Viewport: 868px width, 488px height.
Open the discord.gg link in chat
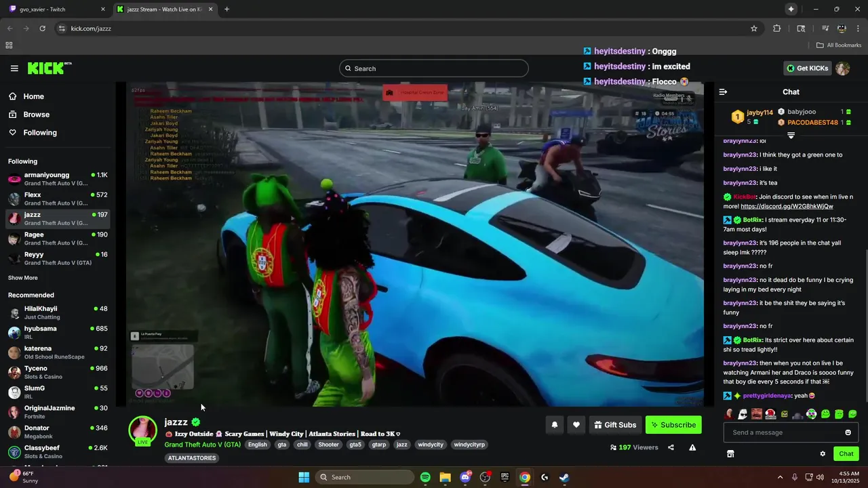pyautogui.click(x=787, y=206)
